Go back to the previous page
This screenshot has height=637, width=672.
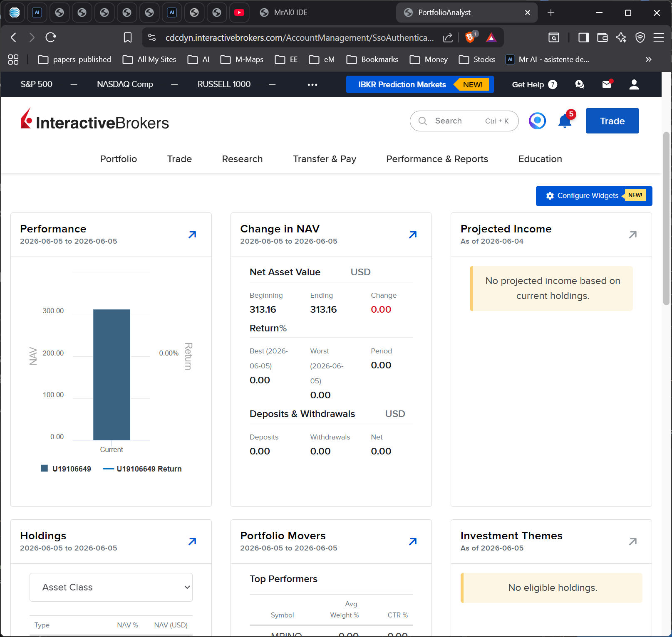[14, 38]
